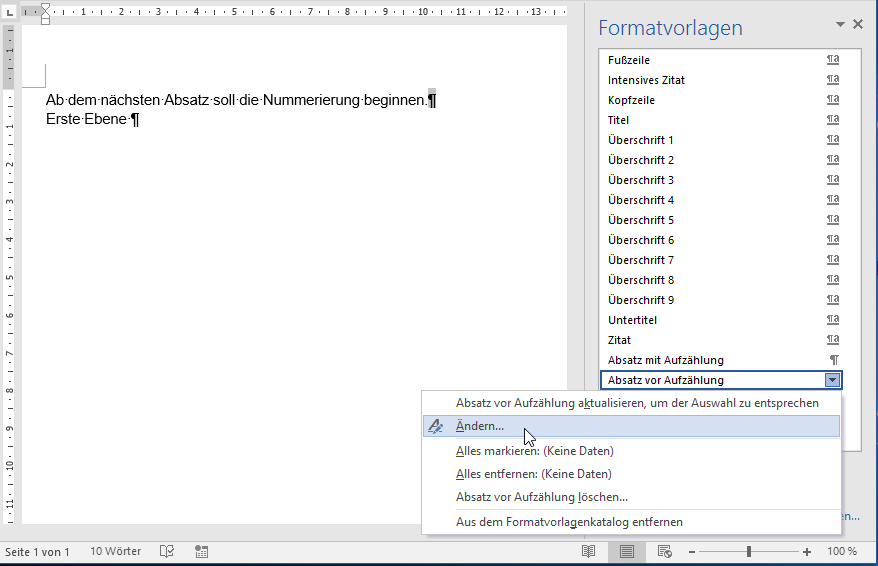Apply the Überschrift 1 style
878x566 pixels.
tap(641, 140)
